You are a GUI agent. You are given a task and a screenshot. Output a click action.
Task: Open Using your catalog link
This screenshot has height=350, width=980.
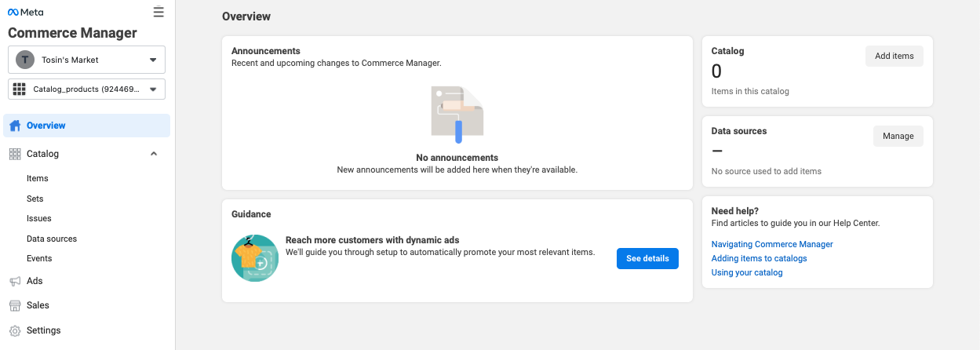pos(747,272)
